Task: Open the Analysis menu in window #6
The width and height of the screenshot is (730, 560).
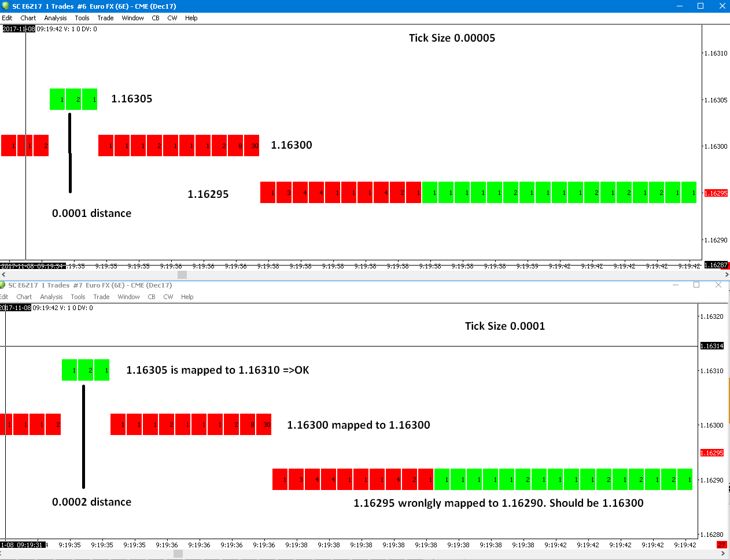Action: 56,18
